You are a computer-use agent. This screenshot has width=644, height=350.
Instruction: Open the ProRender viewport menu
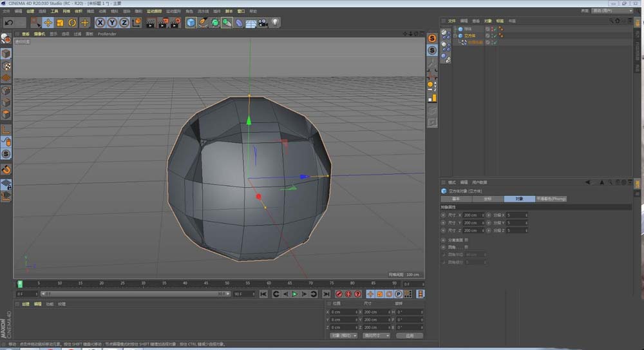106,34
